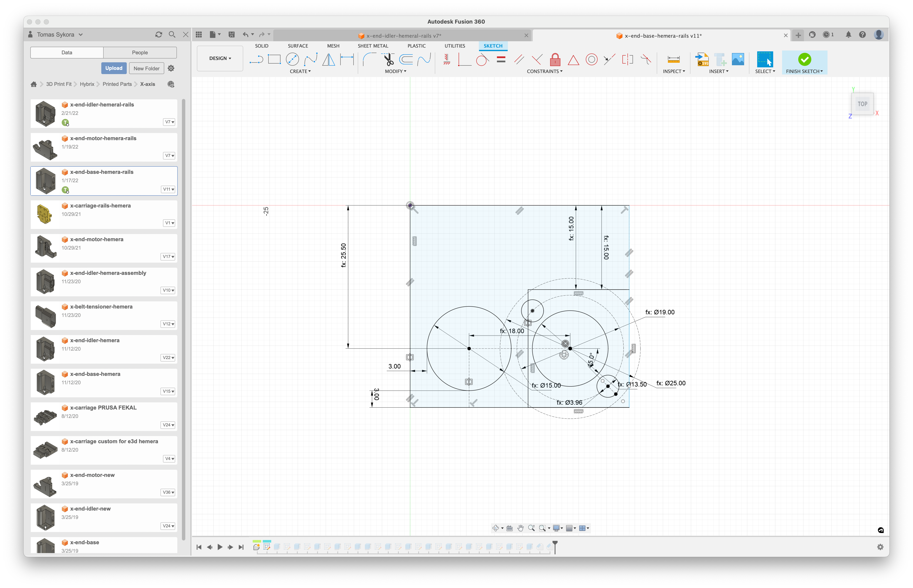Click the blue Upload button
The height and width of the screenshot is (588, 913).
(114, 68)
